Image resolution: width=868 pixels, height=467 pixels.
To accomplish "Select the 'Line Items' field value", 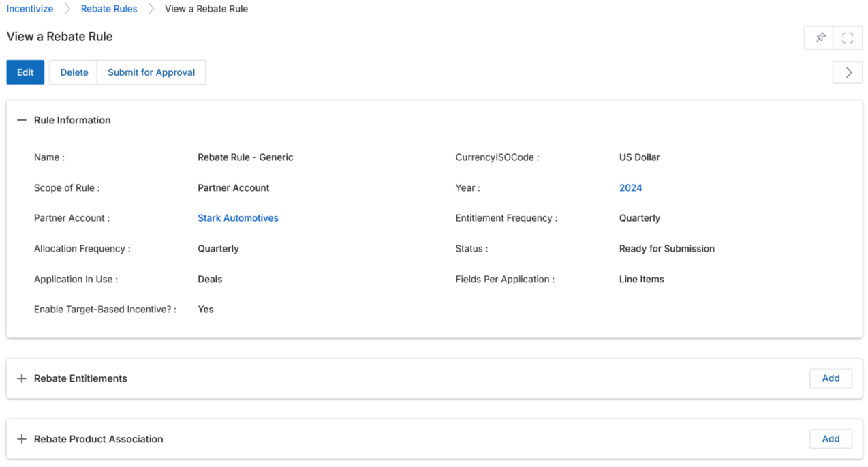I will click(641, 279).
